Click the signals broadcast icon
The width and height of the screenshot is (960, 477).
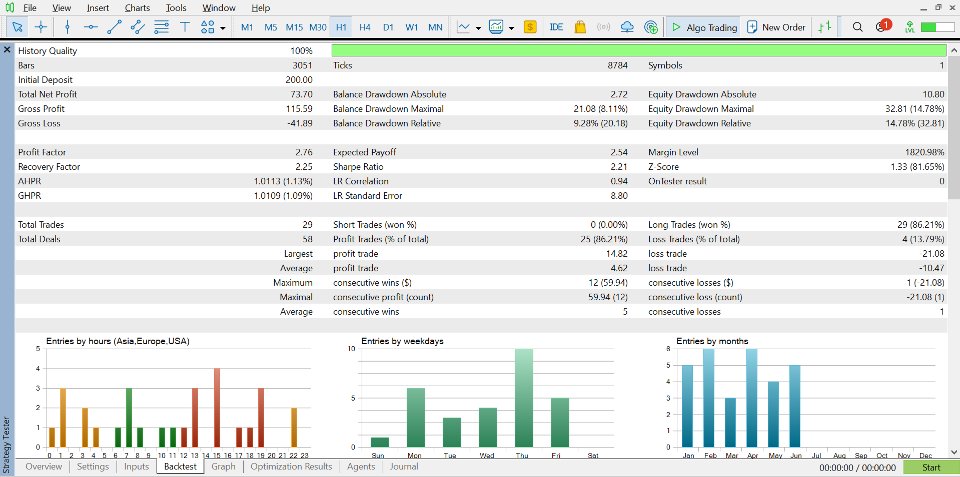[604, 27]
